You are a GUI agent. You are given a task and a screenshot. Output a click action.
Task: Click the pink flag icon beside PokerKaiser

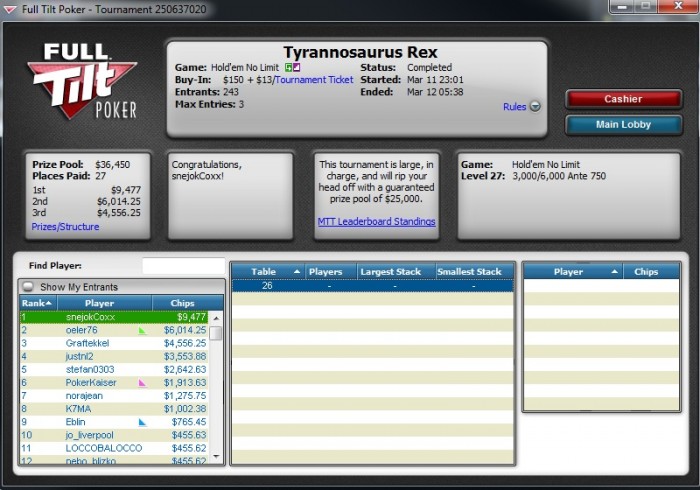coord(142,383)
